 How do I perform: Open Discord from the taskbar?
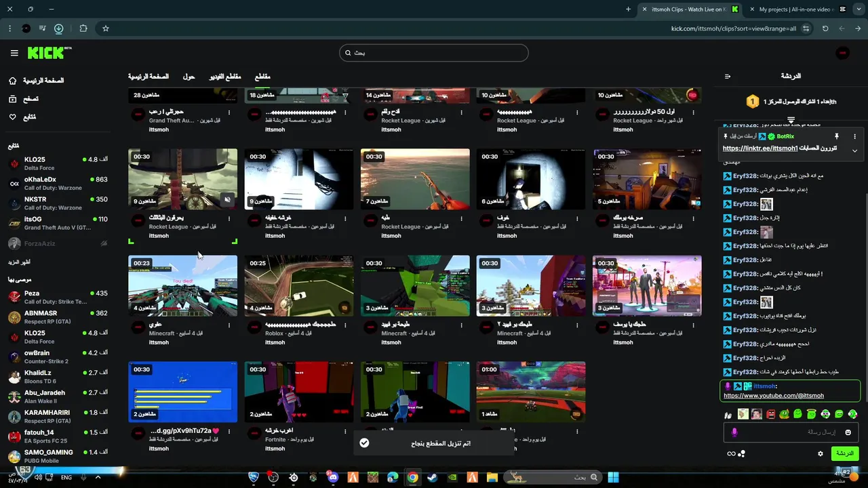(x=332, y=477)
